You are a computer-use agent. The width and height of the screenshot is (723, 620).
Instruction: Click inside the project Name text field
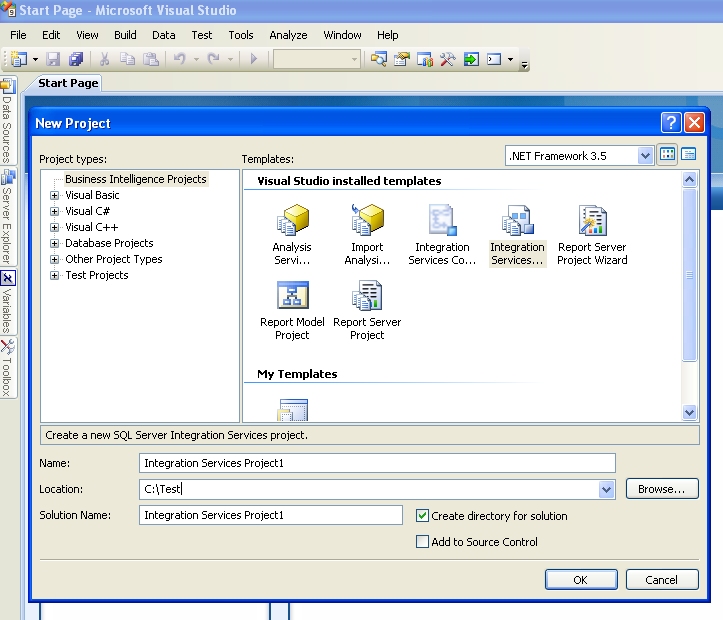pyautogui.click(x=378, y=463)
